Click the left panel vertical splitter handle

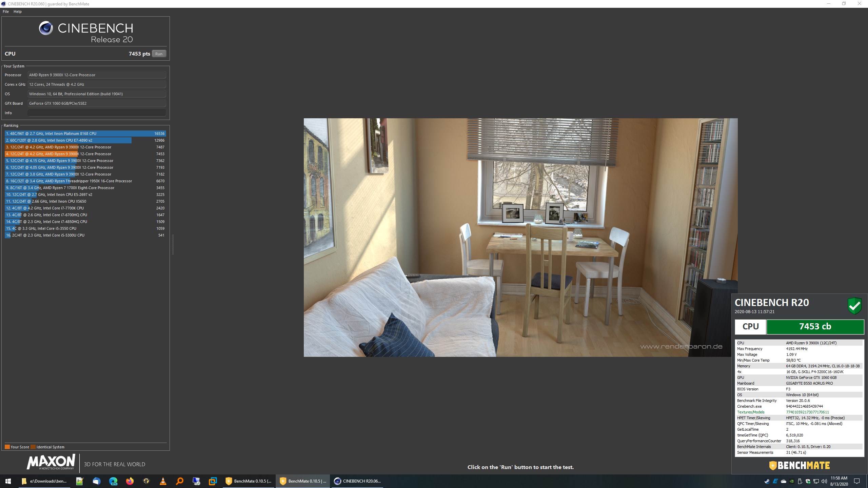173,244
